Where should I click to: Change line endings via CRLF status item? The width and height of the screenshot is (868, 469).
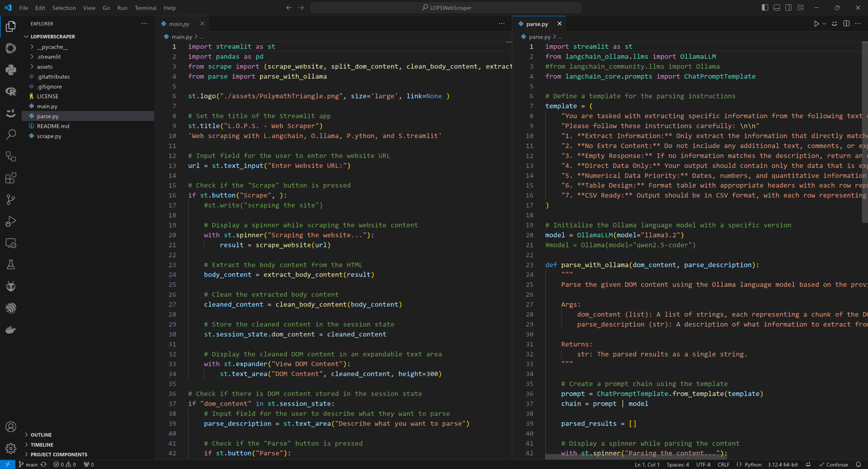coord(724,464)
